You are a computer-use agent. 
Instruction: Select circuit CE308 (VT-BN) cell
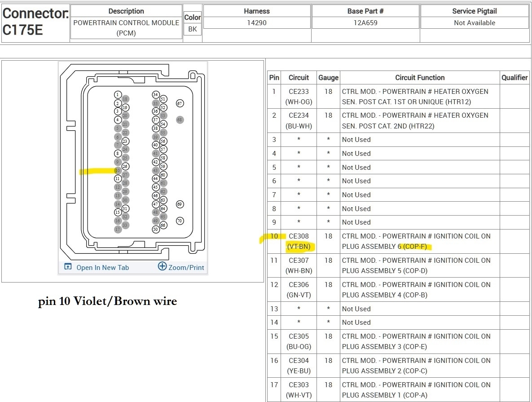click(299, 241)
